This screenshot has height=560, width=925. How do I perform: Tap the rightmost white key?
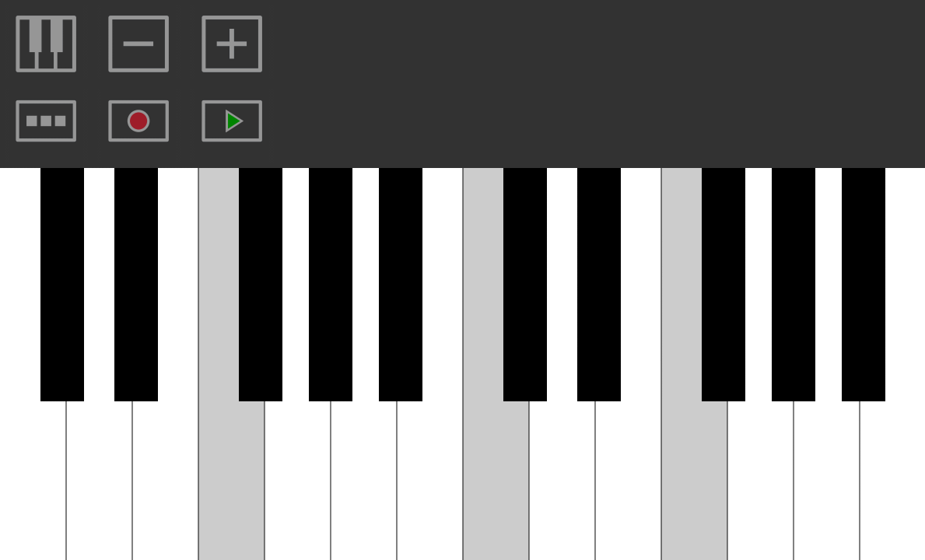892,481
